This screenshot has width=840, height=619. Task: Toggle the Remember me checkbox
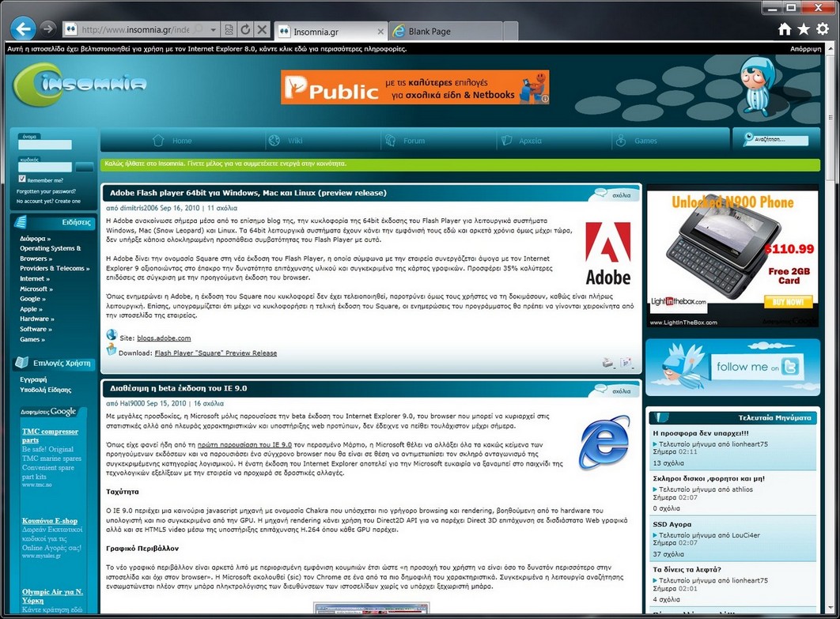coord(22,179)
